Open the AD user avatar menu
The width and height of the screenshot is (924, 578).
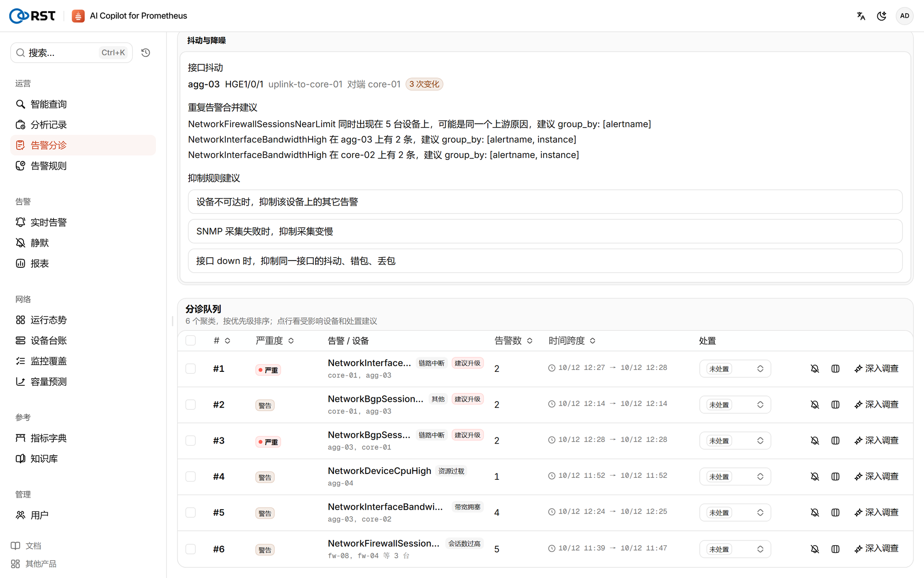pos(905,16)
